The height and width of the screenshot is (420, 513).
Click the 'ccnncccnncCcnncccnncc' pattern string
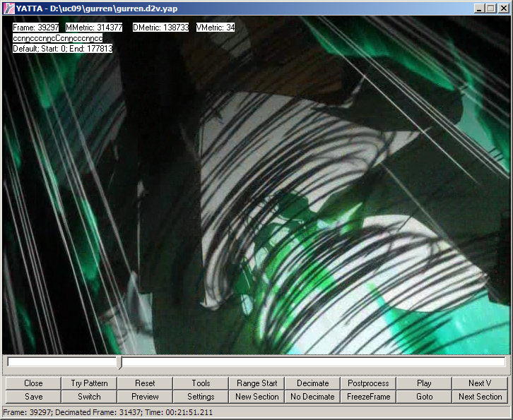pos(57,38)
